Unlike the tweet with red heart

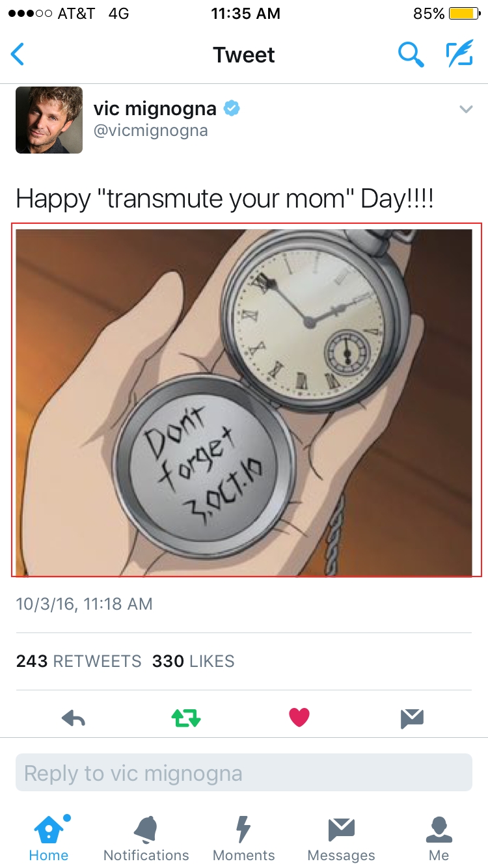coord(299,718)
